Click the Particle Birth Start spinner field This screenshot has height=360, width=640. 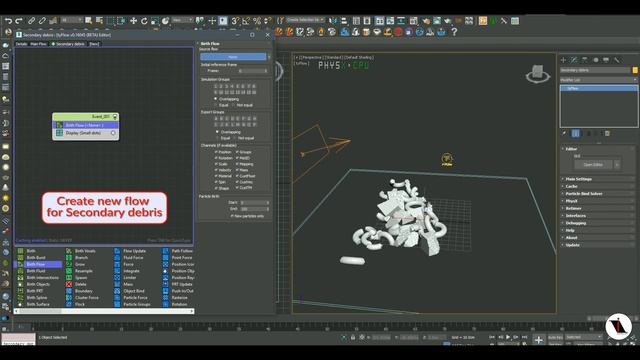[254, 202]
